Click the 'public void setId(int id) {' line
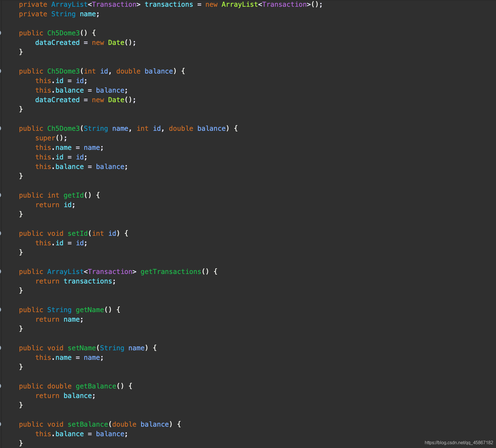 click(74, 234)
